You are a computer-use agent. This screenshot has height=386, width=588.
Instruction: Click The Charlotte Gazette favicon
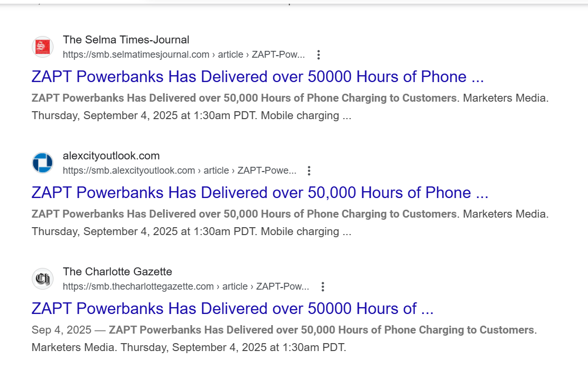pyautogui.click(x=42, y=279)
